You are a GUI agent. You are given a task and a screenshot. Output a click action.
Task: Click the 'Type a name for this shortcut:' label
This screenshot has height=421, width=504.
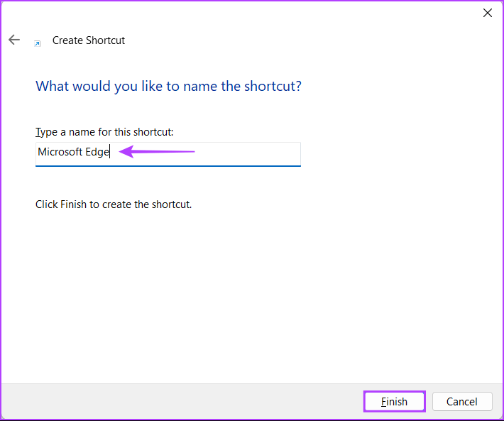[104, 132]
